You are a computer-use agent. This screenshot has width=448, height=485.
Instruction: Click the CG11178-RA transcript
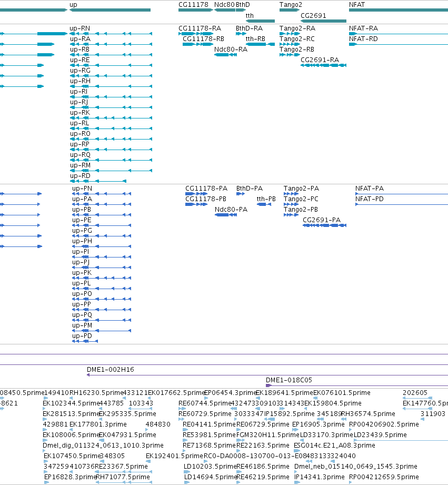196,34
